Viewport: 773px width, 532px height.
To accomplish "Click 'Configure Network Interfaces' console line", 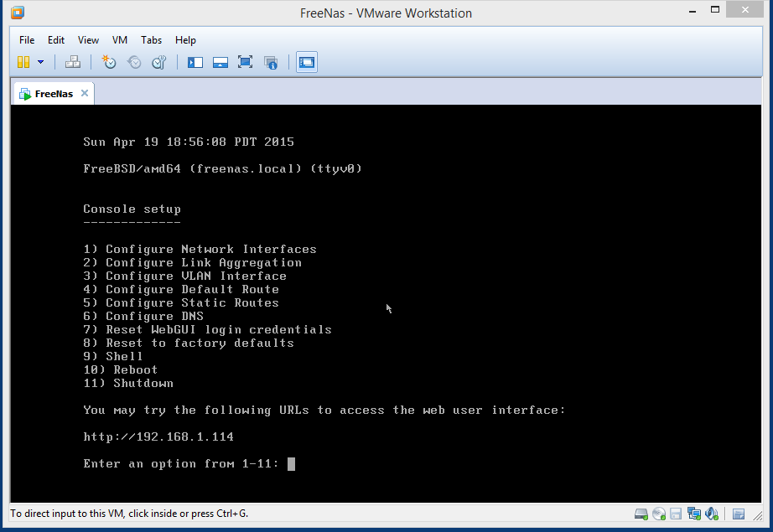I will click(200, 250).
